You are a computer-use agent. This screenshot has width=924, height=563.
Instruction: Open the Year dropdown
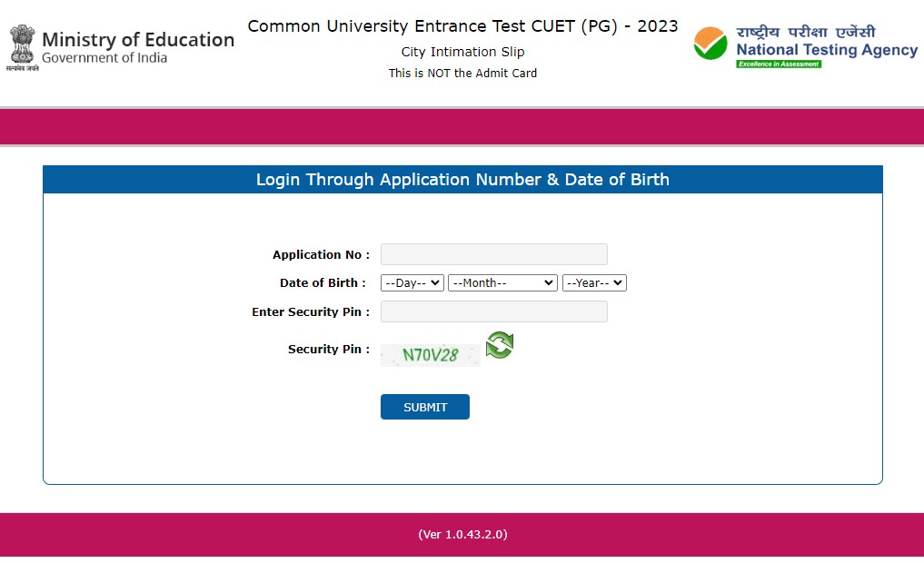click(x=594, y=283)
